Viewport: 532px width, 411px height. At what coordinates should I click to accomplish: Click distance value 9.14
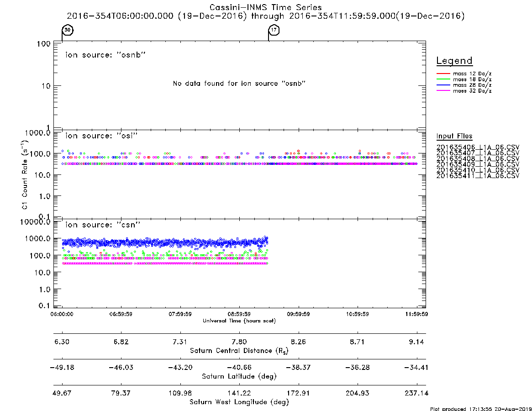coord(416,342)
